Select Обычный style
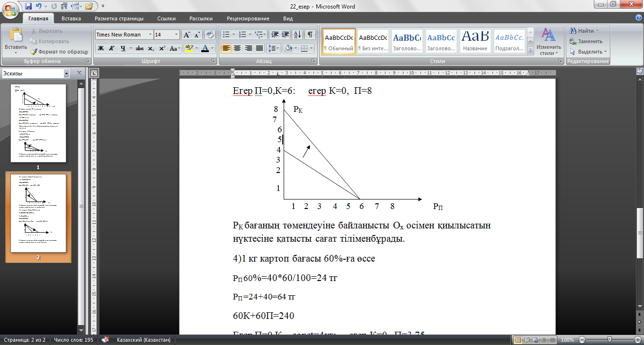644x345 pixels. click(339, 42)
